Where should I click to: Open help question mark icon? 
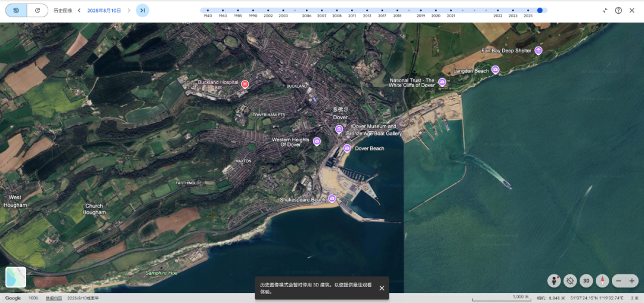(x=618, y=10)
